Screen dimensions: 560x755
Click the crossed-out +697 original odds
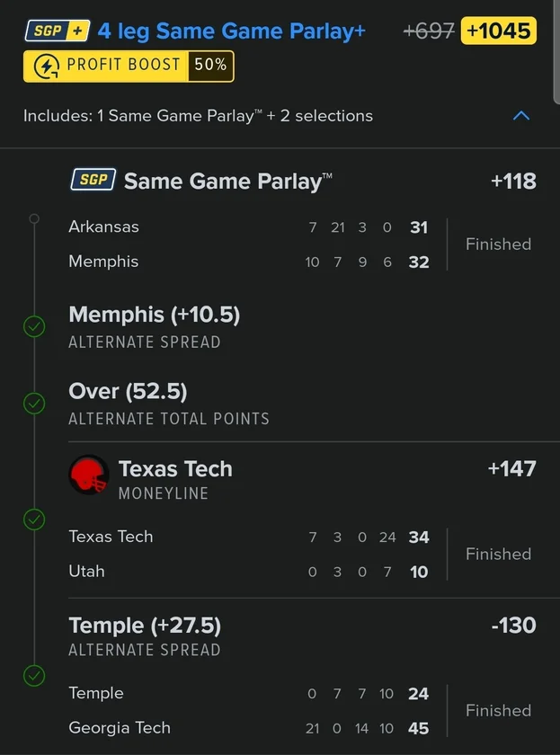429,31
